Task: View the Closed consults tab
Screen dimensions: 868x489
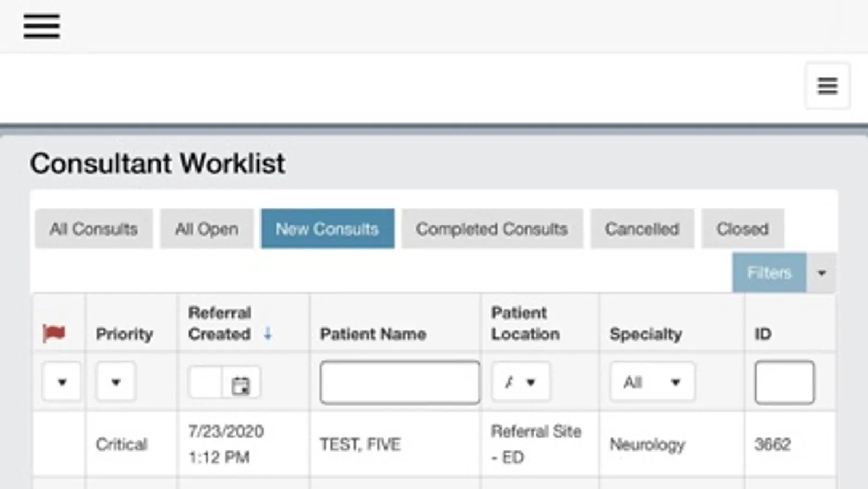Action: (x=742, y=229)
